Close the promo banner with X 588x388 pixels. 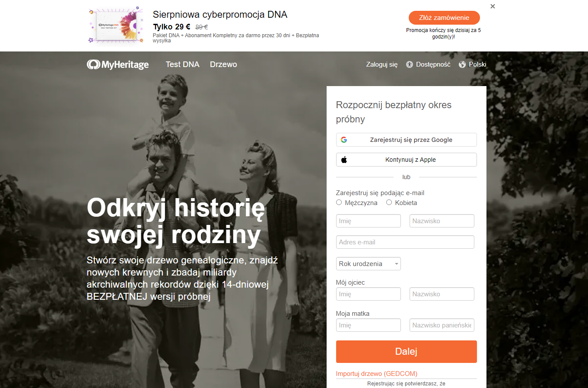[493, 6]
